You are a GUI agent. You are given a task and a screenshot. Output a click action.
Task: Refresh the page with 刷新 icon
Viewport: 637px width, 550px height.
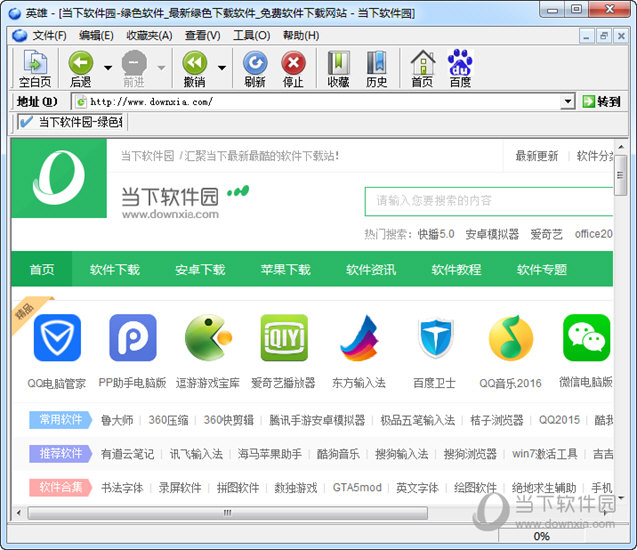(255, 68)
